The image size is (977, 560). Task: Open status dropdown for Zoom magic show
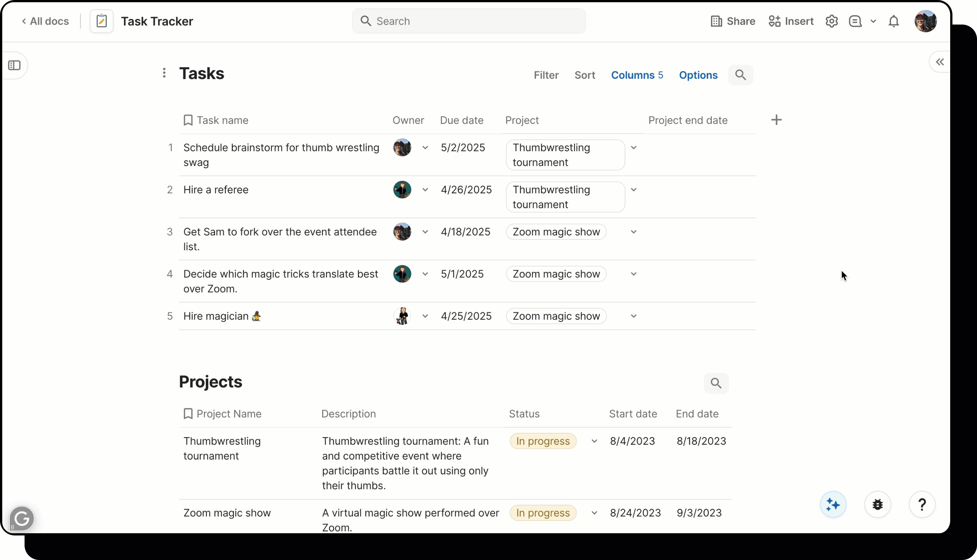pyautogui.click(x=594, y=513)
